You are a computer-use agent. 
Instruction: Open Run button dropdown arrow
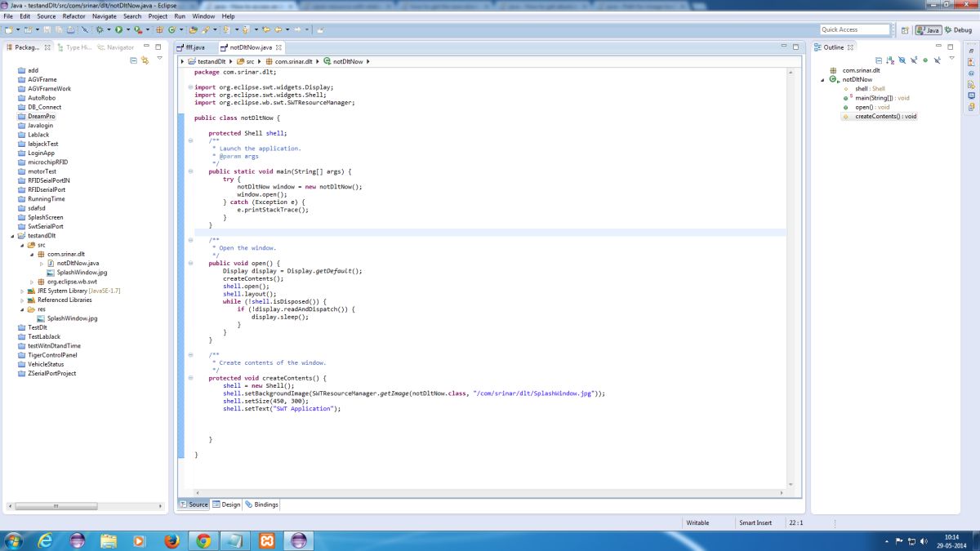pos(127,29)
